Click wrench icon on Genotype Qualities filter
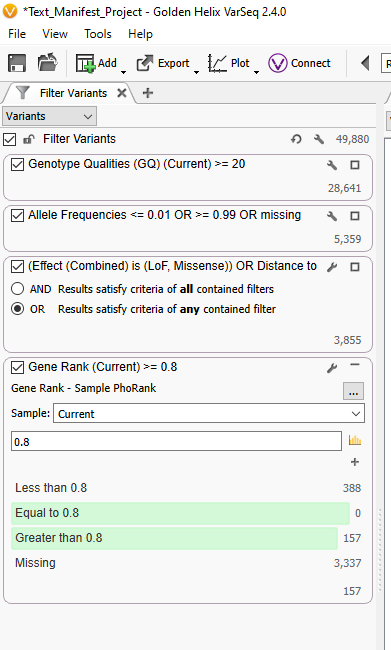The width and height of the screenshot is (391, 650). (332, 165)
